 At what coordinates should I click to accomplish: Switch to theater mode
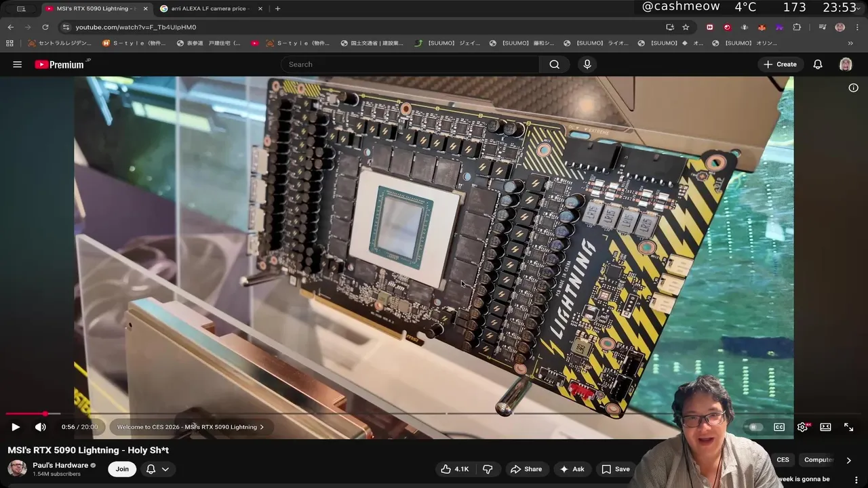[825, 427]
